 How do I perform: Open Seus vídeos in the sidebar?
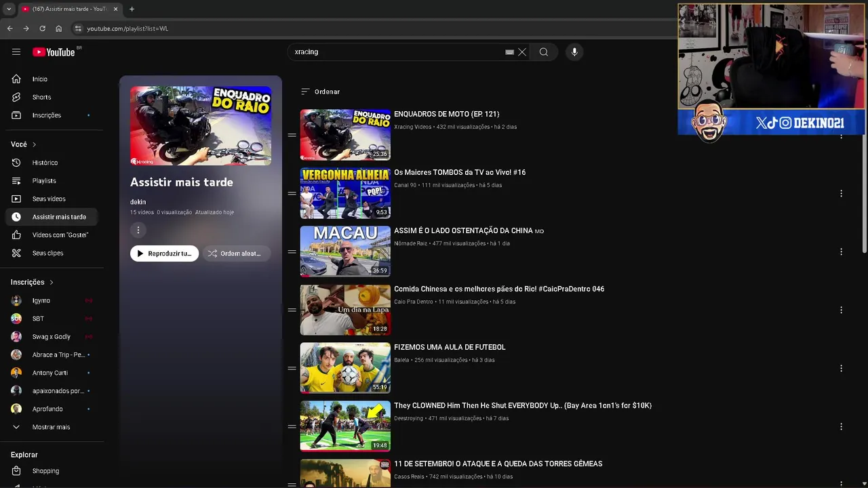[x=53, y=199]
